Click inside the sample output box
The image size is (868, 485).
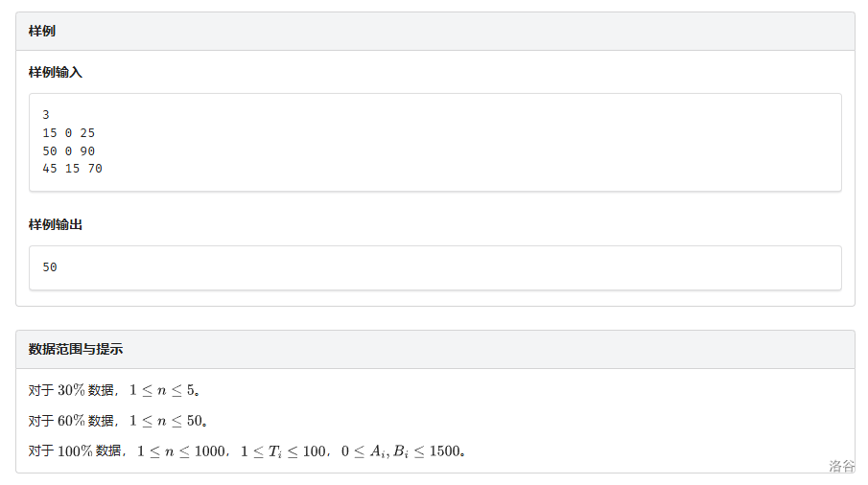[x=435, y=267]
